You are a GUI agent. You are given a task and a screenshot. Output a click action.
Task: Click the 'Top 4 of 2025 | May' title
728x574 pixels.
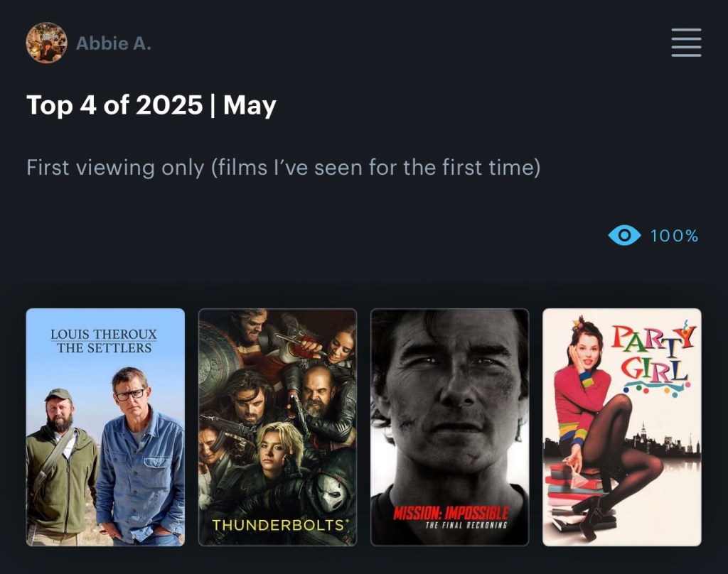[151, 106]
